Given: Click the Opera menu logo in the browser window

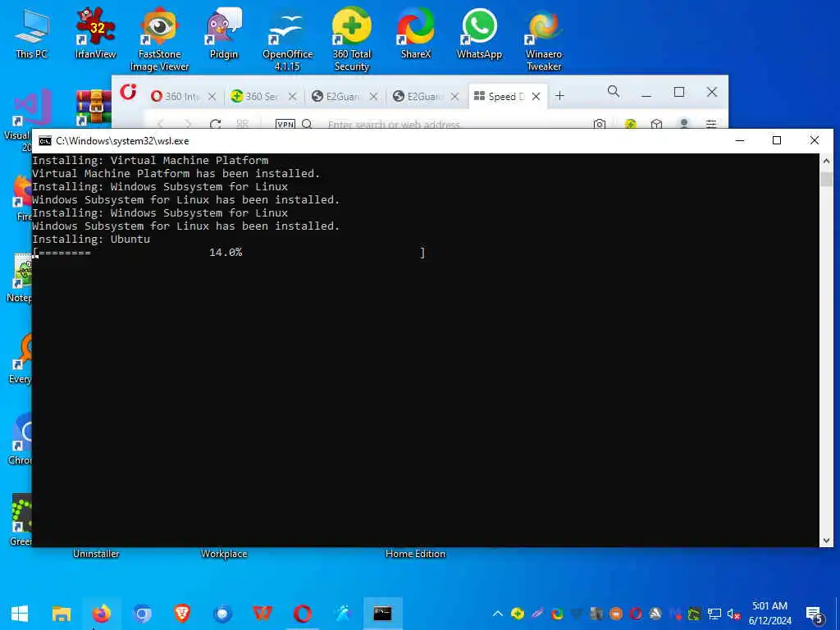Looking at the screenshot, I should click(129, 92).
